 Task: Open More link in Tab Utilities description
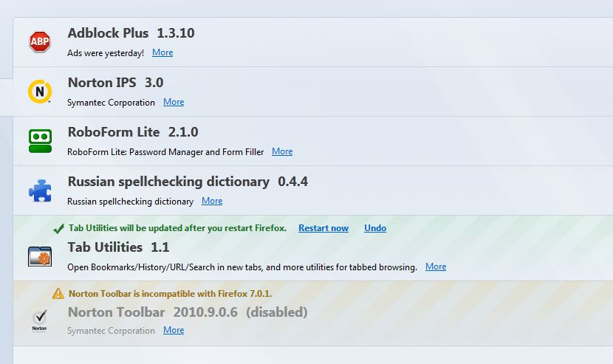(x=436, y=267)
